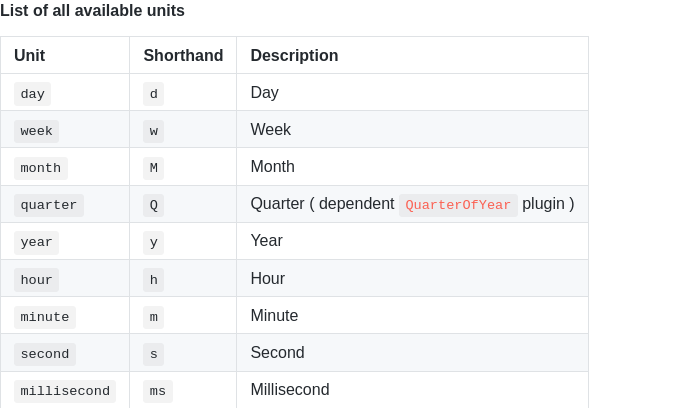Screen dimensions: 678x408
Task: Click the Shorthand column header
Action: 183,56
